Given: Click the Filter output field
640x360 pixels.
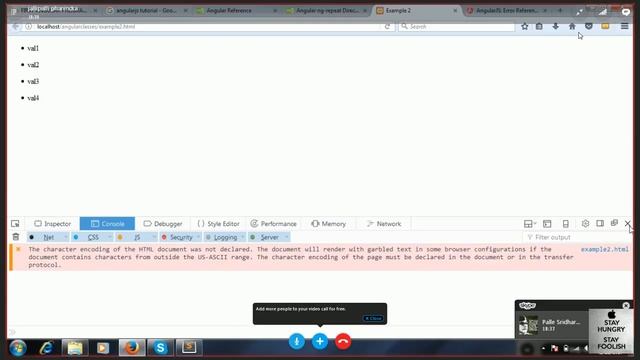Looking at the screenshot, I should click(576, 237).
